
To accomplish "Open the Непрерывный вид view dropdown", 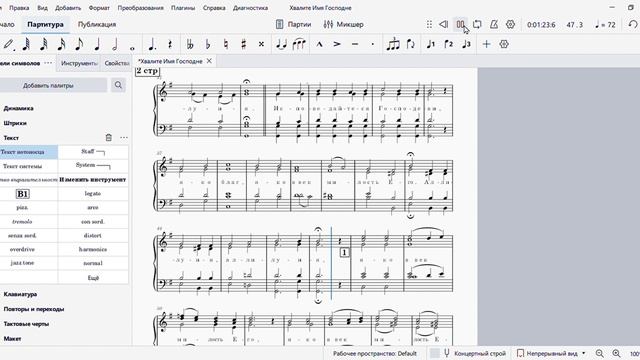I will (x=552, y=353).
